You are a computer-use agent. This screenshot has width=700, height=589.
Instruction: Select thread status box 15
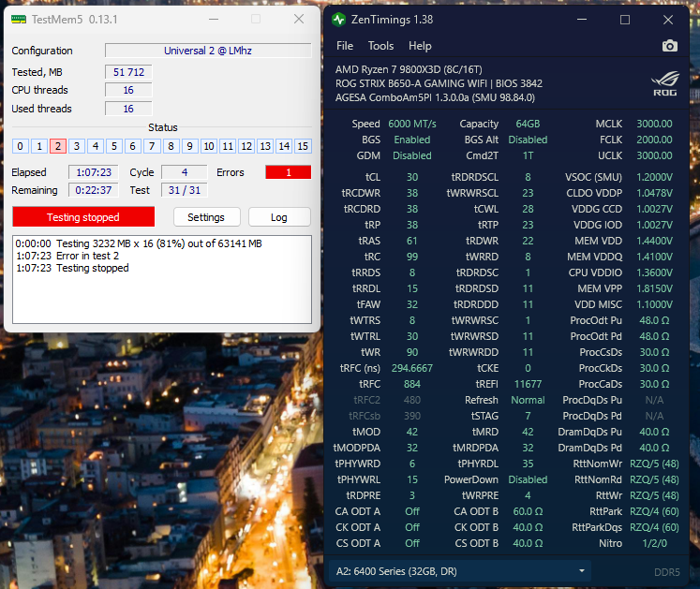[303, 146]
